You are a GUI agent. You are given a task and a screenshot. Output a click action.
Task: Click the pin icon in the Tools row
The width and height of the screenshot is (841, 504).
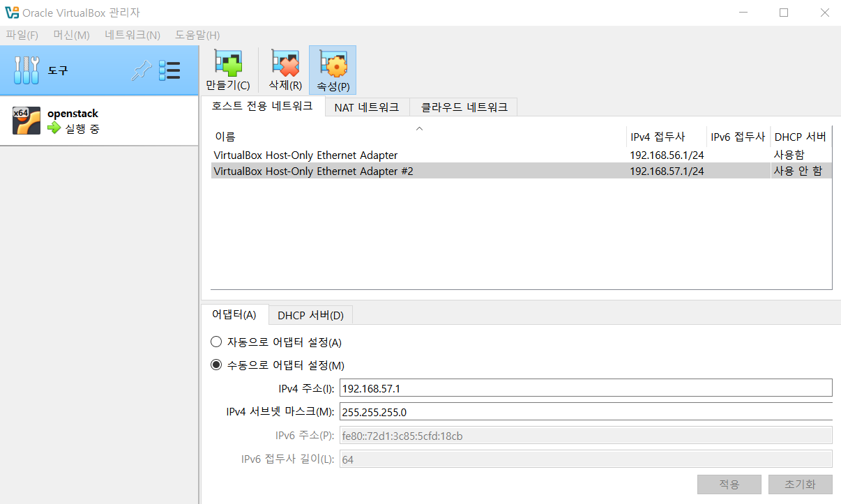coord(142,70)
